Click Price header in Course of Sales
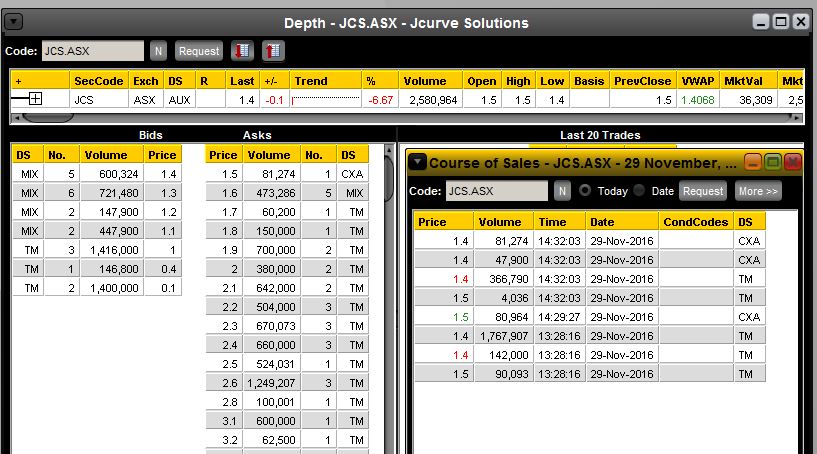The height and width of the screenshot is (454, 817). (443, 222)
